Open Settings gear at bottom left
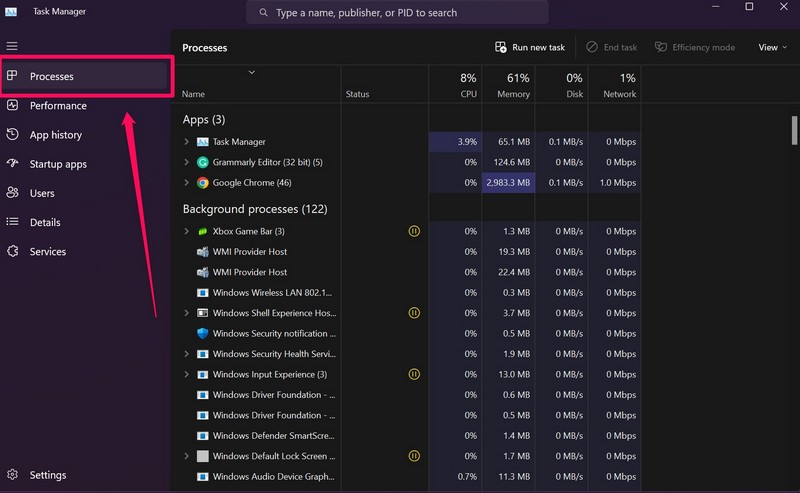This screenshot has height=493, width=800. (x=12, y=475)
